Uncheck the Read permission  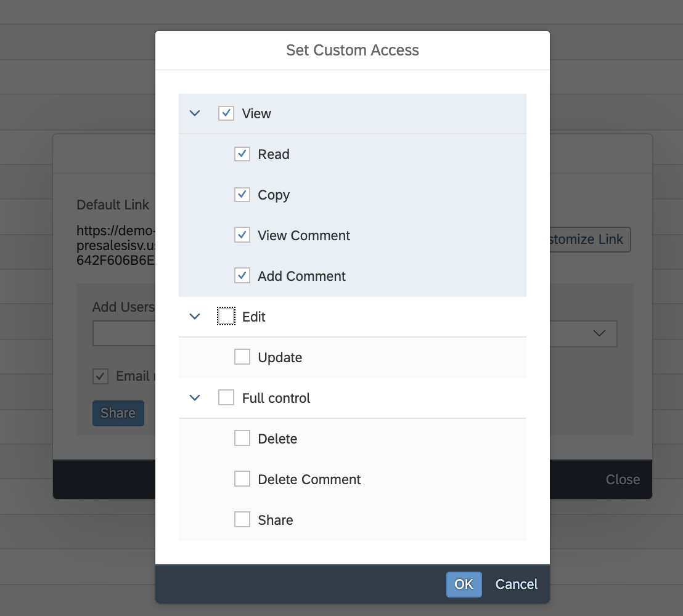(x=242, y=154)
